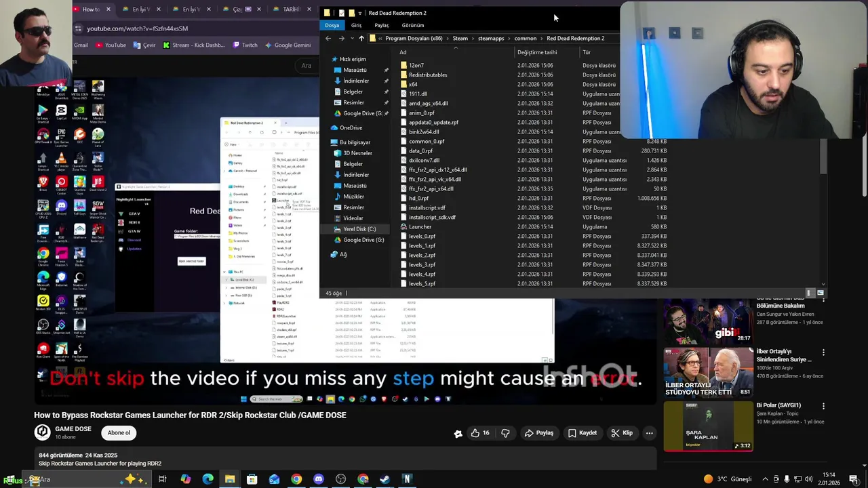Click the volume icon in system tray
The height and width of the screenshot is (488, 868).
[808, 479]
